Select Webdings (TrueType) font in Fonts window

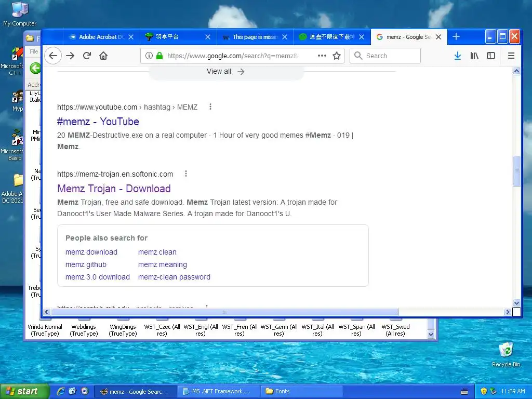[84, 330]
